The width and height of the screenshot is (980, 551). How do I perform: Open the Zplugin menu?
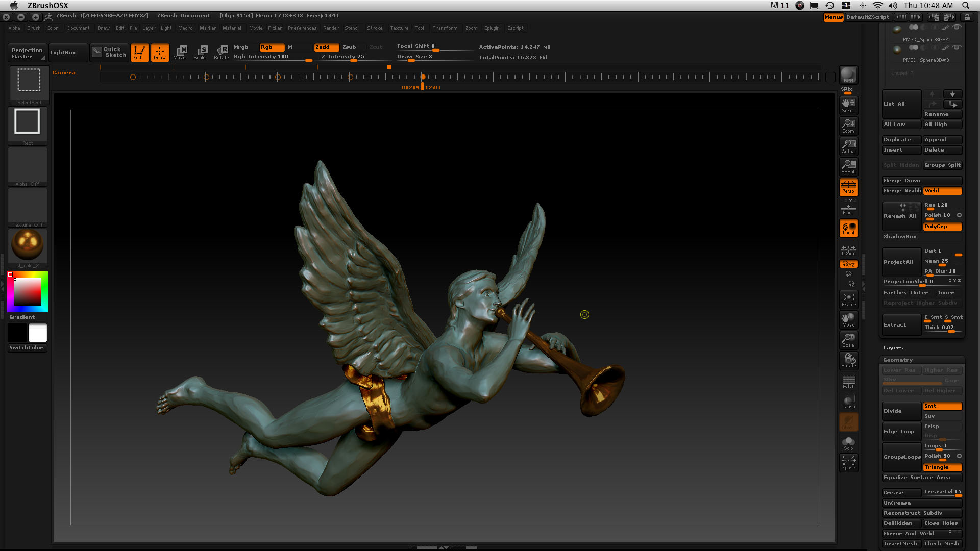[x=492, y=28]
